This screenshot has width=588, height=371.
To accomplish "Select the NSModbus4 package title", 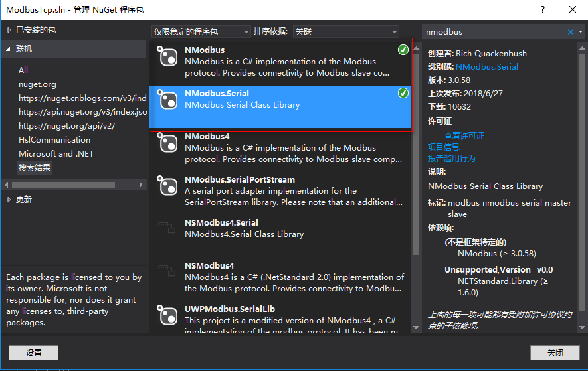I will pos(209,265).
